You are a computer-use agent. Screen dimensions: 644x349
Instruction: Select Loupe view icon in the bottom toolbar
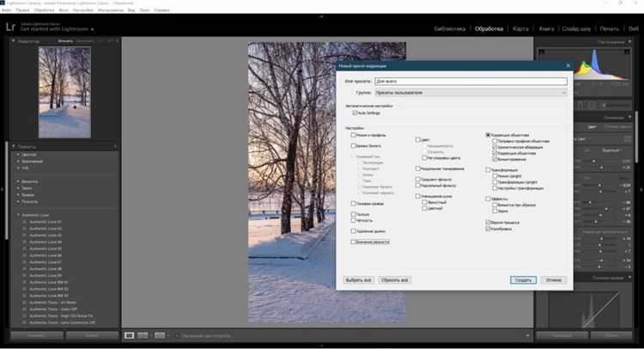(129, 335)
